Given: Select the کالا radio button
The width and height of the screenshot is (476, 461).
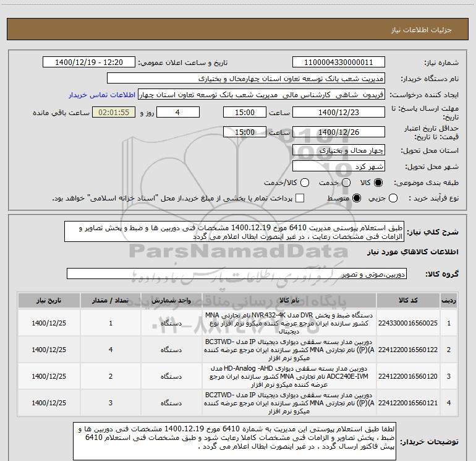Looking at the screenshot, I should pos(378,183).
